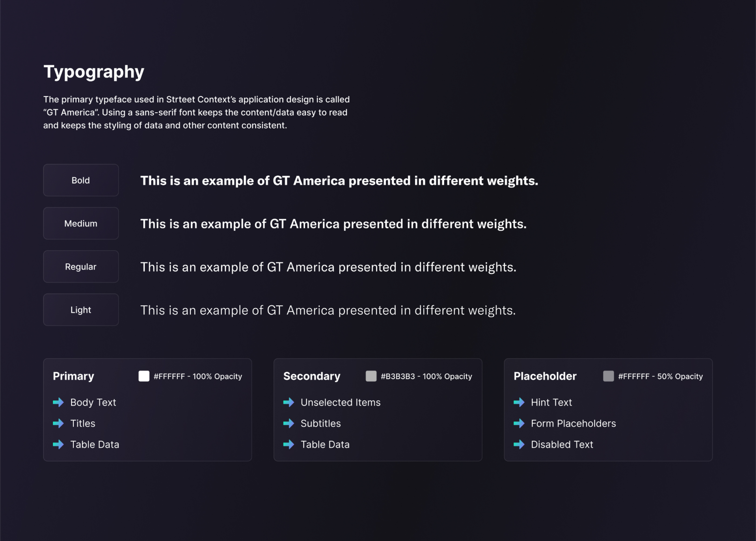Click the arrow icon beside Body Text
Screen dimensions: 756x541
tap(58, 402)
